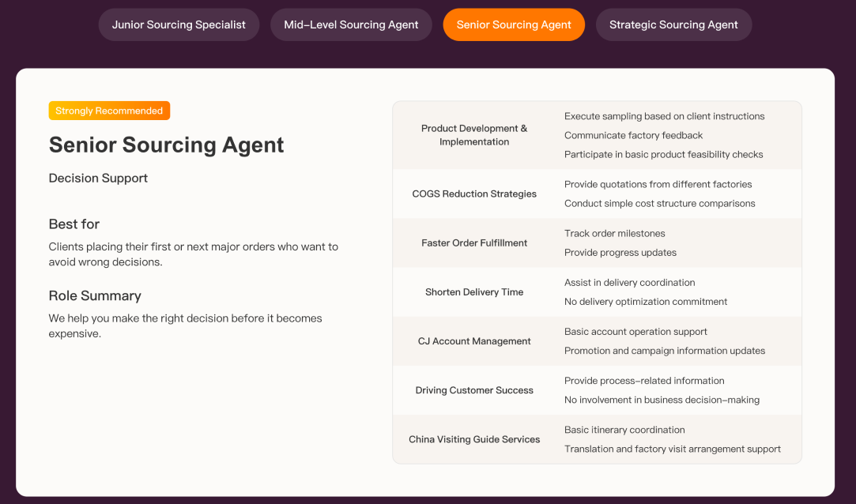Click the Best for section heading
The height and width of the screenshot is (504, 856).
coord(74,224)
